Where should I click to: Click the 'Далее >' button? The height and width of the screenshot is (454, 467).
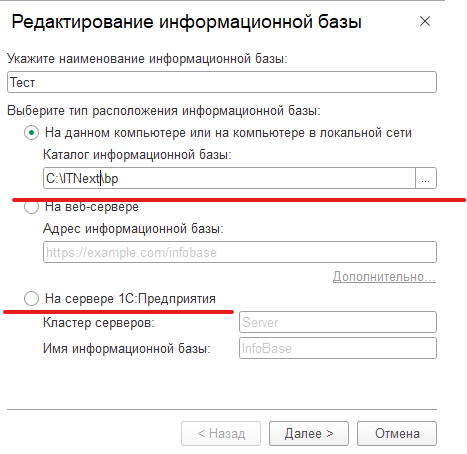point(309,433)
